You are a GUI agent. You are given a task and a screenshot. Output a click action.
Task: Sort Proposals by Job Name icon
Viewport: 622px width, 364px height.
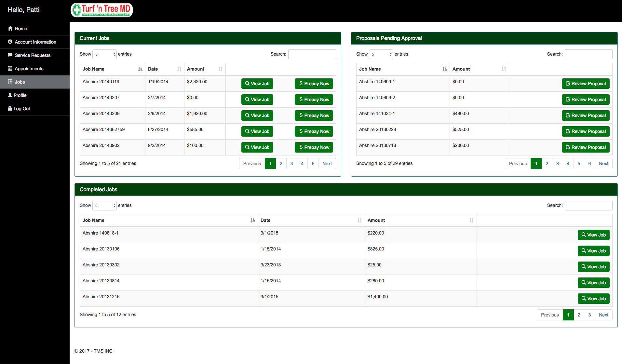(445, 69)
